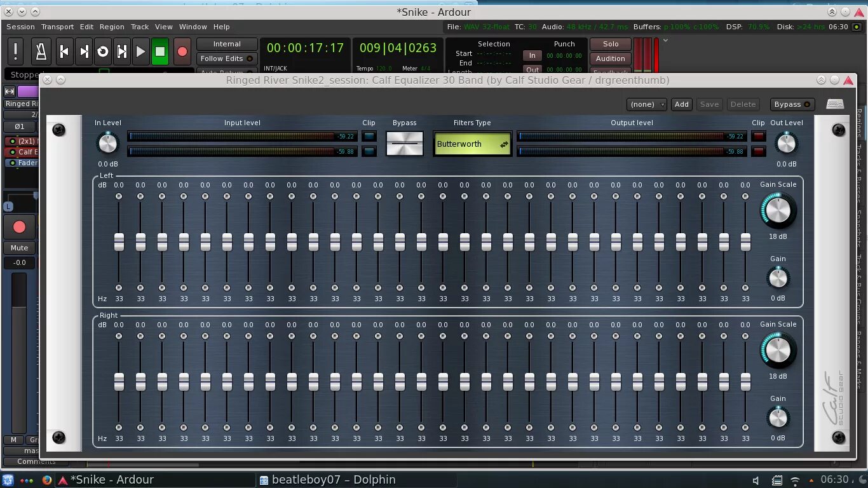Image resolution: width=868 pixels, height=488 pixels.
Task: Click the first band fader in Left section
Action: pos(119,242)
